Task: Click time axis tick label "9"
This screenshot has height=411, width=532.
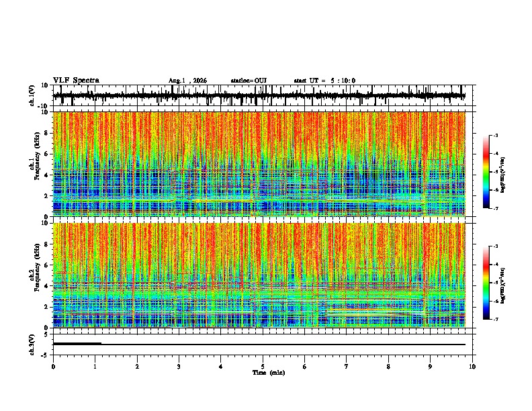Action: click(430, 367)
